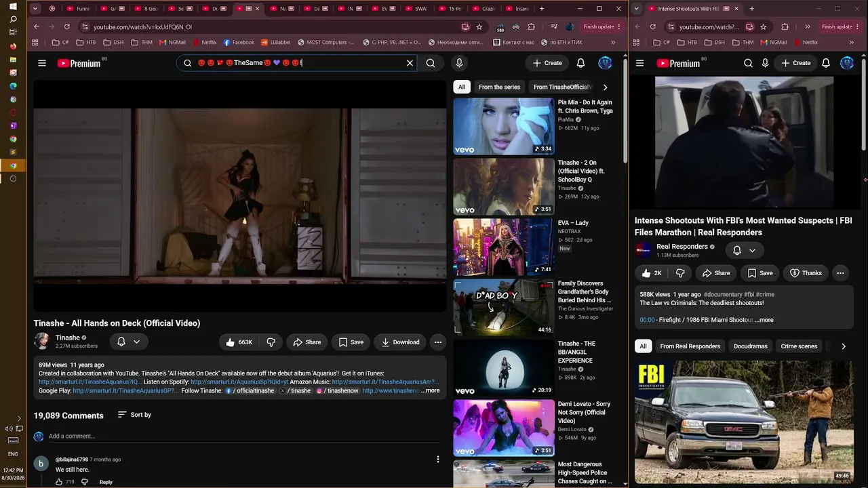This screenshot has width=868, height=488.
Task: Open 'Demi Lovato - Sorry Not Sorry' thumbnail
Action: [504, 428]
